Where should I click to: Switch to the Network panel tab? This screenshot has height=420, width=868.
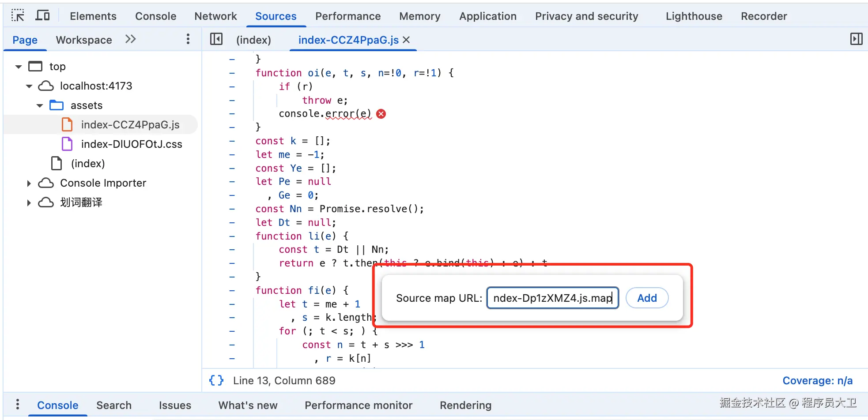point(215,16)
